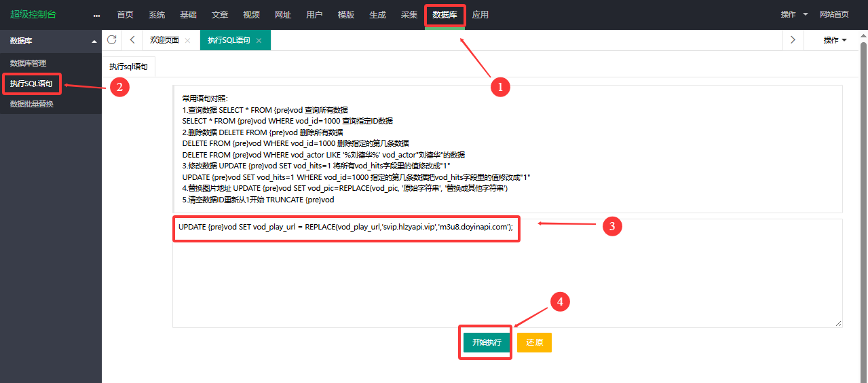Click the left arrow to scroll tabs back
Viewport: 868px width, 383px height.
pos(132,40)
